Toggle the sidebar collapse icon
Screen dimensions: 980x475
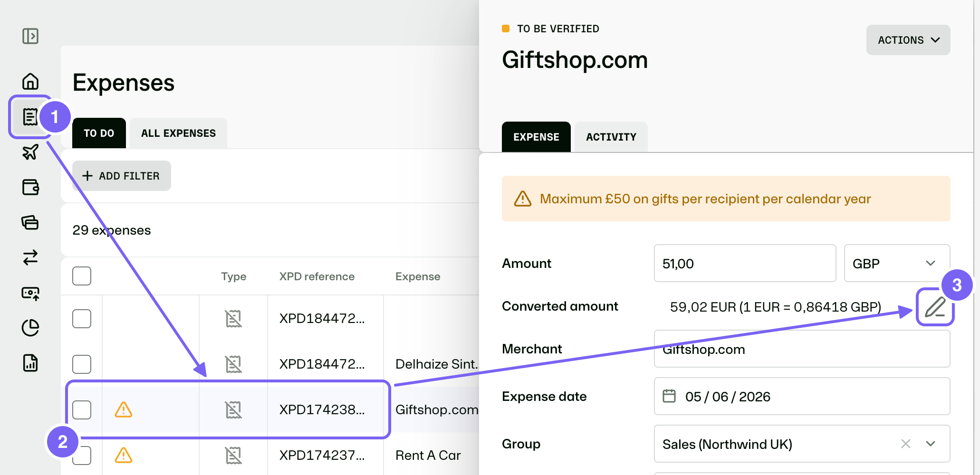point(30,36)
